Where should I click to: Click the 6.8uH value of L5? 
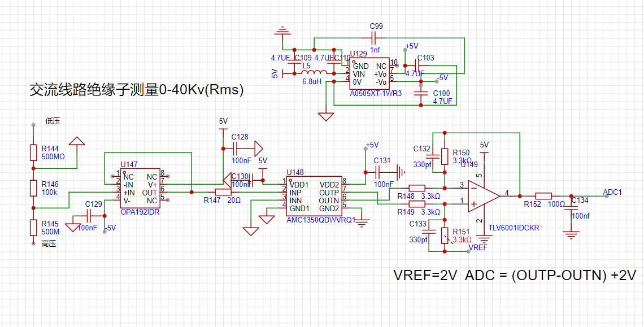point(312,82)
